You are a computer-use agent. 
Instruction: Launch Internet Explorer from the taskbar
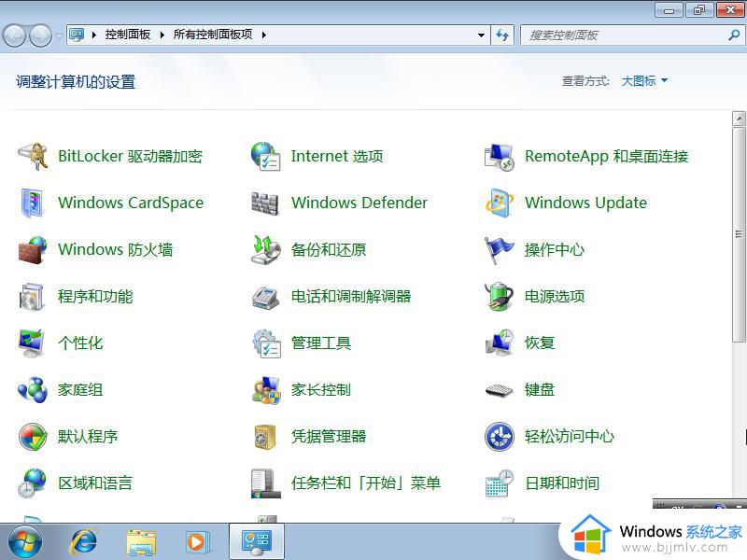(x=83, y=542)
